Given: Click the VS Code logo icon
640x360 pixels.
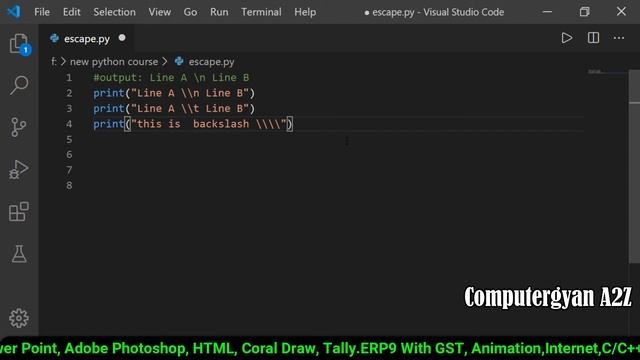Looking at the screenshot, I should click(14, 11).
